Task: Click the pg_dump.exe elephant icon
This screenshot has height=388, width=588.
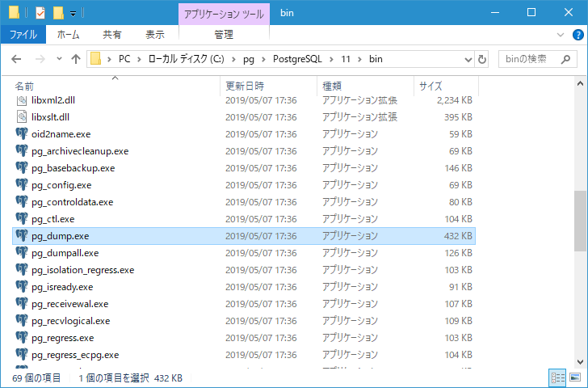Action: (22, 236)
